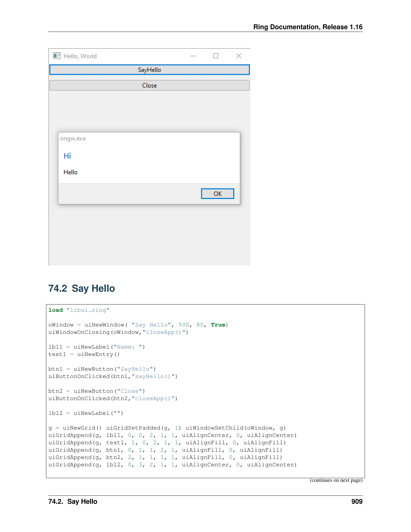This screenshot has height=532, width=411.
Task: Click the uiNewWindow code line
Action: point(138,325)
